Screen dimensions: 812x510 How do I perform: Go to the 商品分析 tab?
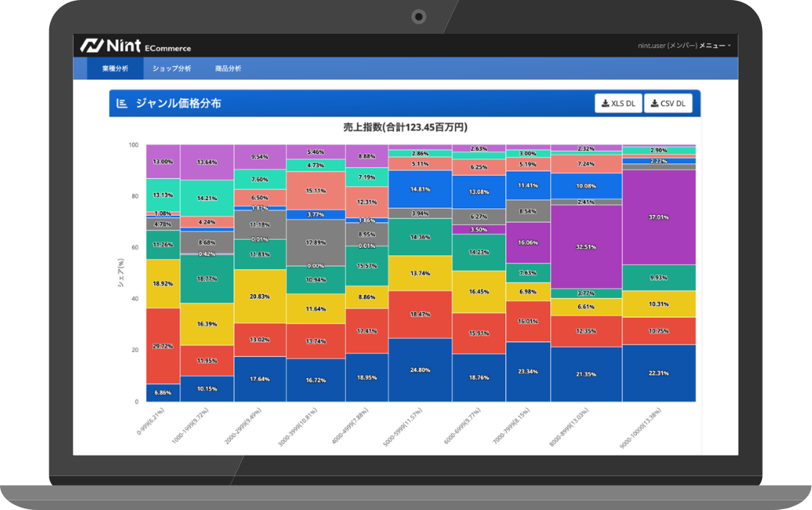click(x=228, y=68)
